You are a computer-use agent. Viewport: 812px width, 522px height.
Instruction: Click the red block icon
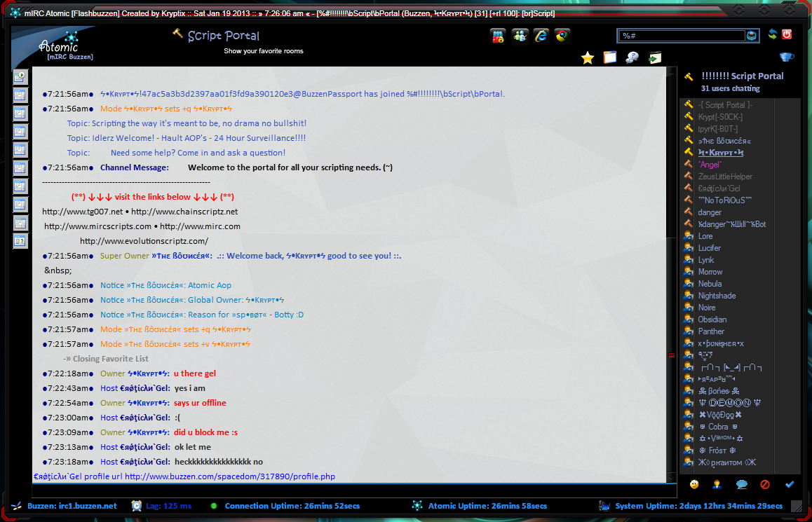(x=765, y=484)
